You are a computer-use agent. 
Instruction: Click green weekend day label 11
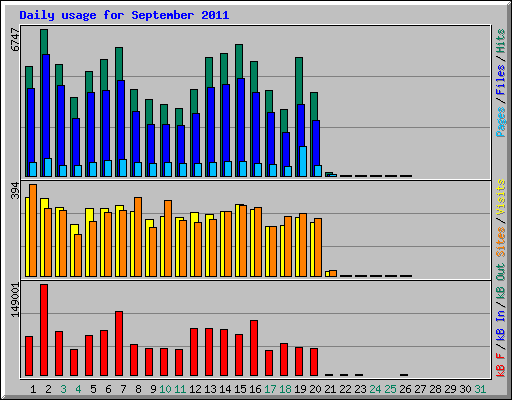180,389
